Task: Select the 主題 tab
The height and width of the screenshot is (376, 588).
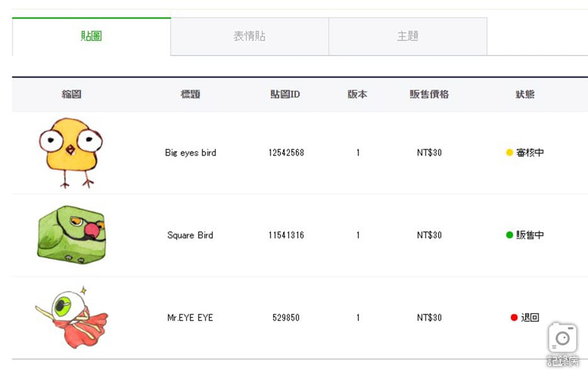Action: click(x=408, y=37)
